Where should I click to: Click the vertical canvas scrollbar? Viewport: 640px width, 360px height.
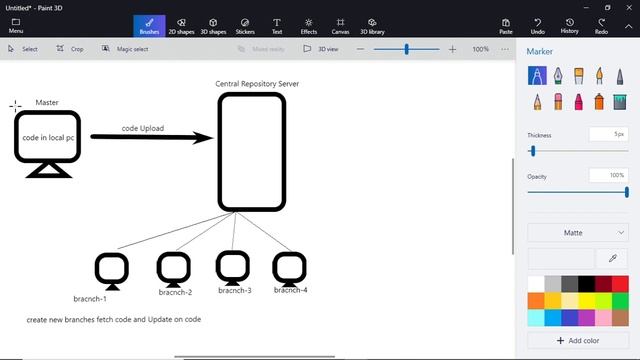click(x=513, y=206)
